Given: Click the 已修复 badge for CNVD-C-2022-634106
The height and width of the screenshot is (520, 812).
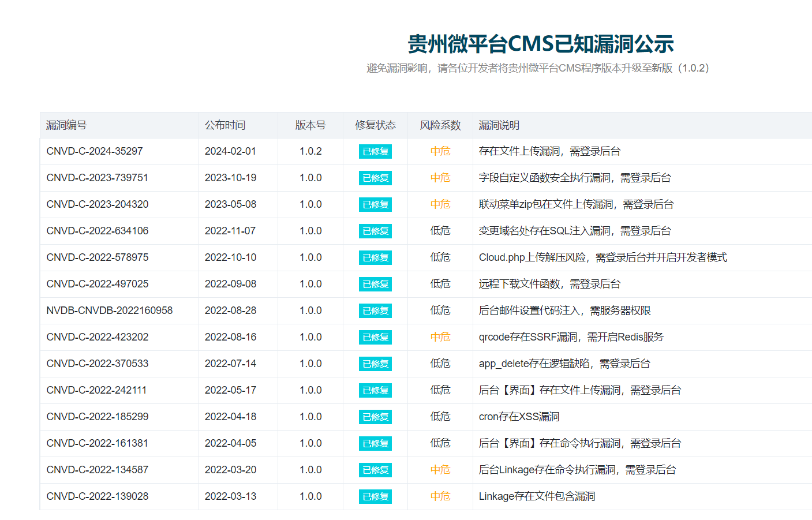Looking at the screenshot, I should pos(376,231).
